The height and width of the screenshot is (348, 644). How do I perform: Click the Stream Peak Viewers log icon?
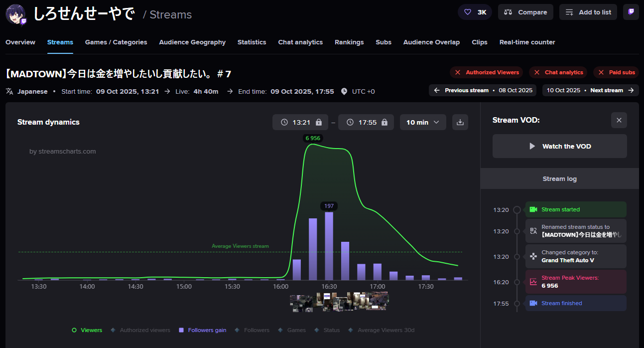tap(533, 282)
